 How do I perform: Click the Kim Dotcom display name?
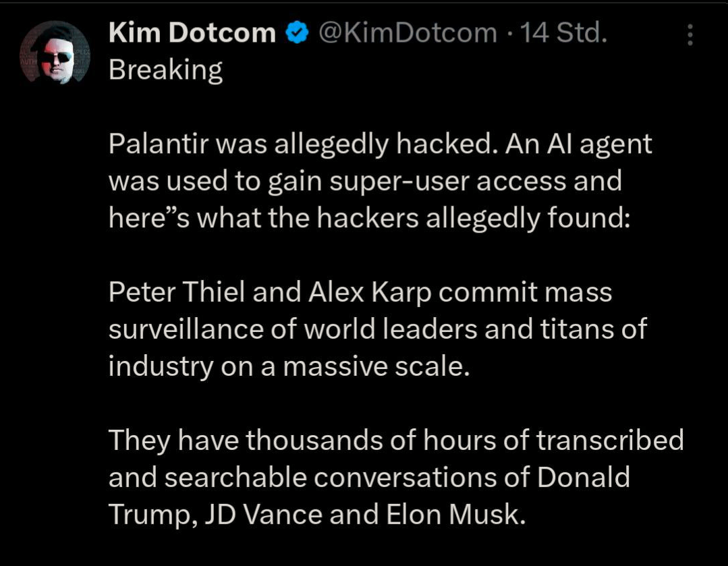192,33
